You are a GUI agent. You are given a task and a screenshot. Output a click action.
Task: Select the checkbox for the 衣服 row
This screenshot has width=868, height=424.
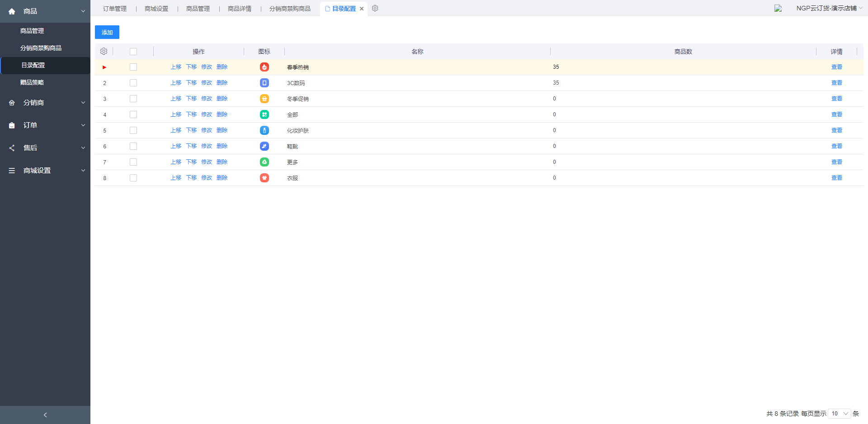coord(133,178)
